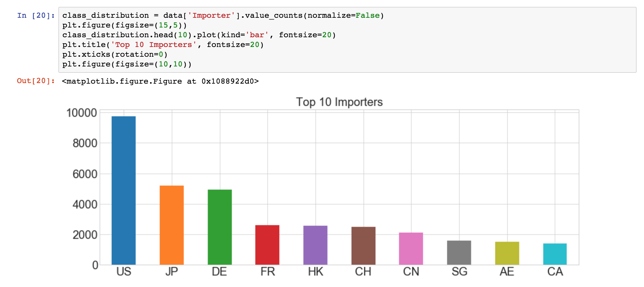Select the pink CN bar
This screenshot has height=287, width=644.
tap(411, 249)
